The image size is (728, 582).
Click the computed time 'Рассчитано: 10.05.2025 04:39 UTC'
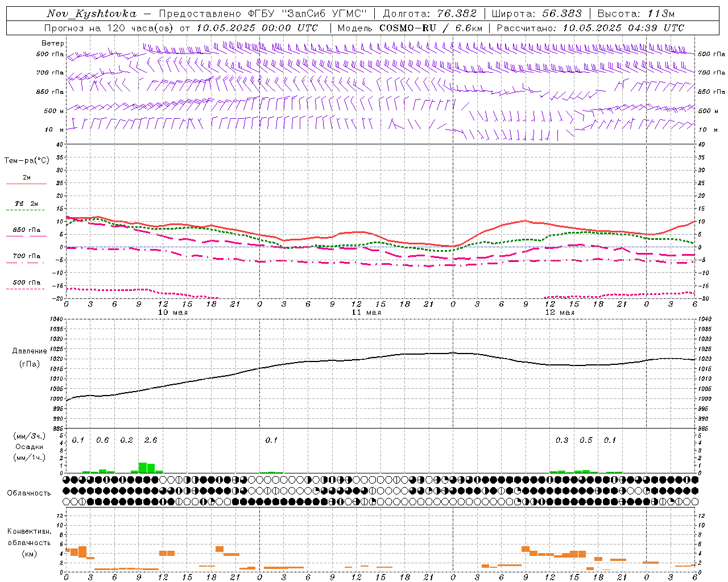pyautogui.click(x=590, y=27)
